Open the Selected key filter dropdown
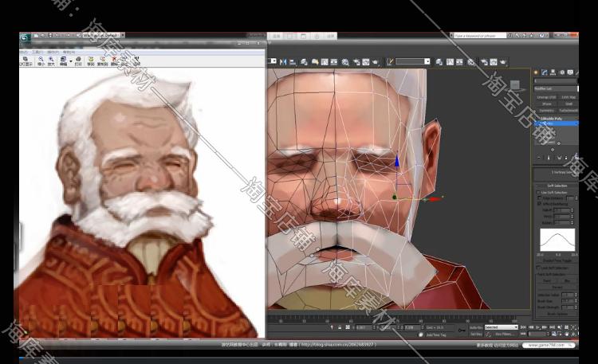This screenshot has width=598, height=364. [501, 327]
